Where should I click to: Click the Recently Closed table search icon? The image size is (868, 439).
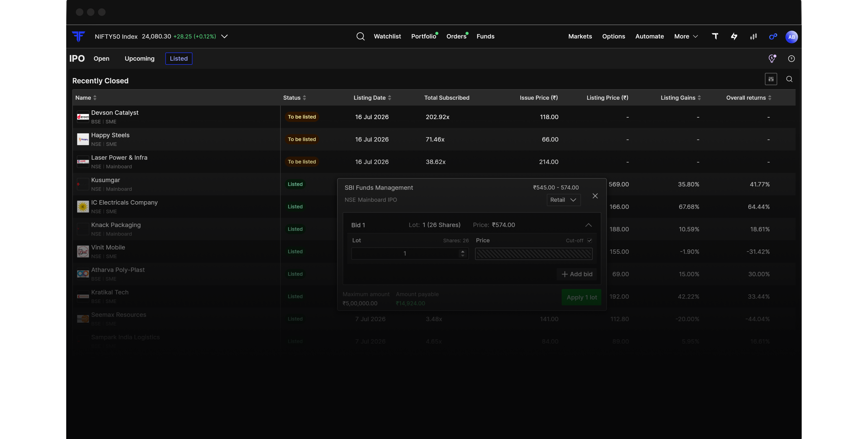click(x=789, y=79)
